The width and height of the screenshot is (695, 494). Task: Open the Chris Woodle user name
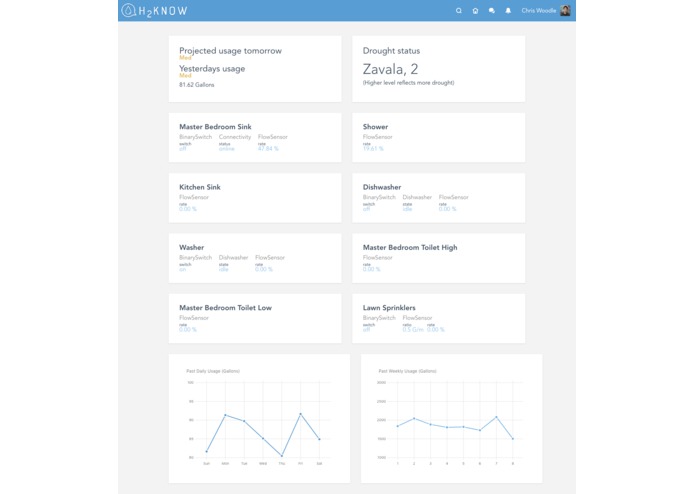tap(539, 11)
